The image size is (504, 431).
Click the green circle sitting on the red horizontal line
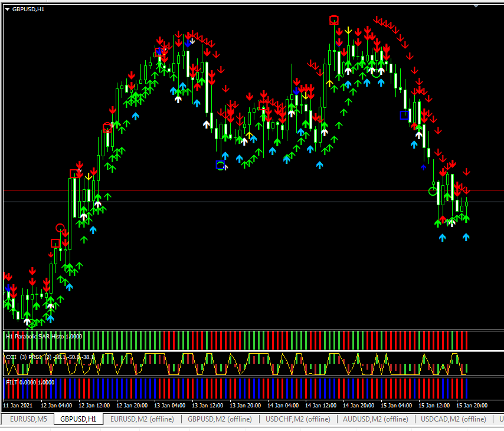point(433,192)
